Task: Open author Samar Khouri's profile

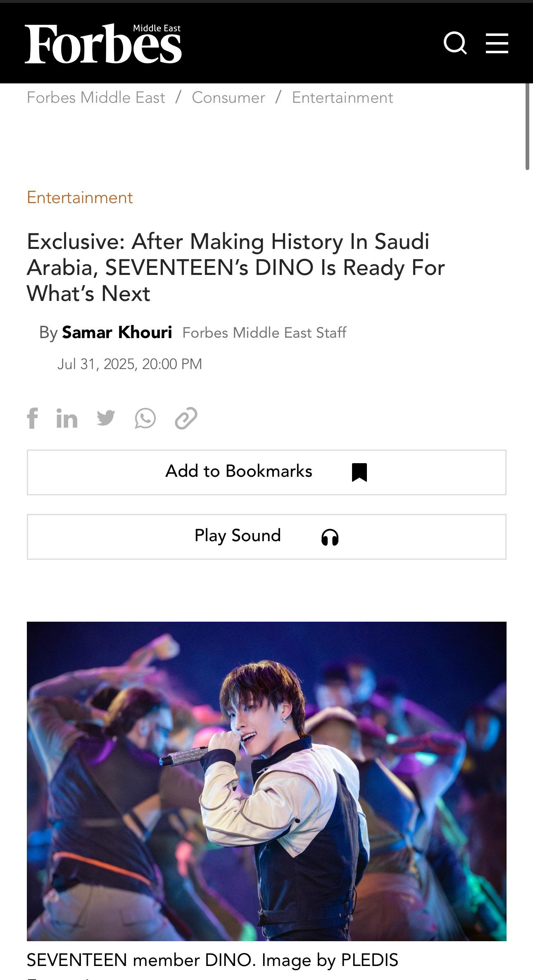Action: click(x=117, y=332)
